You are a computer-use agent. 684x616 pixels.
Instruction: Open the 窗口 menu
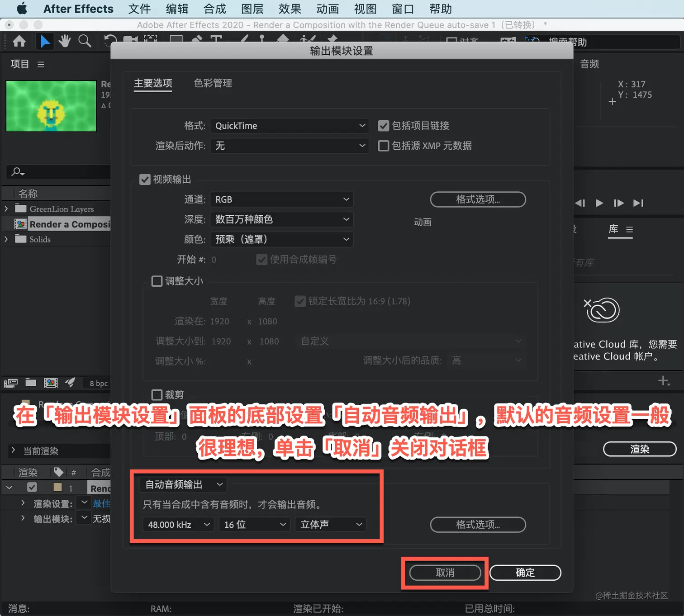point(403,9)
